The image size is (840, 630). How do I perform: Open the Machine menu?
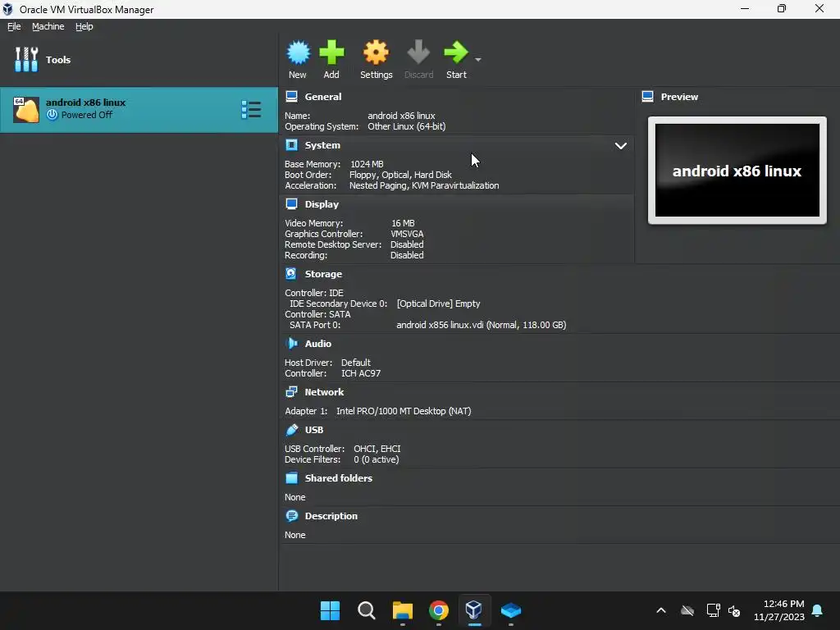click(48, 26)
